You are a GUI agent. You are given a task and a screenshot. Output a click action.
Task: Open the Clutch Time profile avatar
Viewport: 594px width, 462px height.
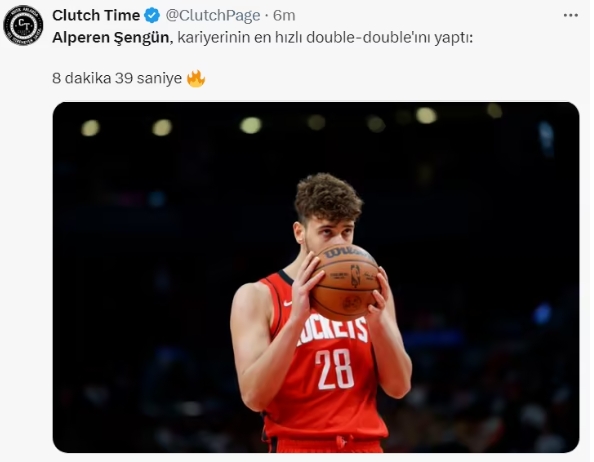[x=23, y=25]
